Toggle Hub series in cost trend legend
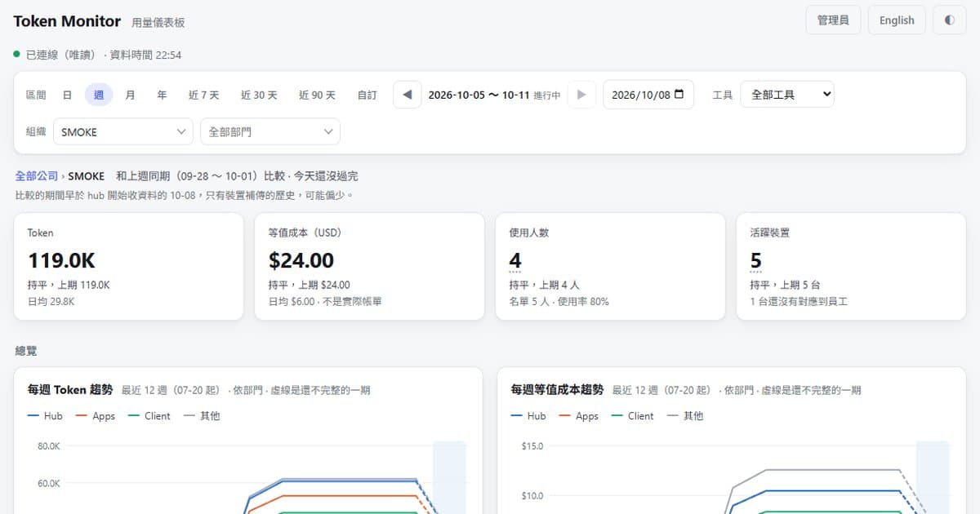The width and height of the screenshot is (980, 514). (528, 416)
